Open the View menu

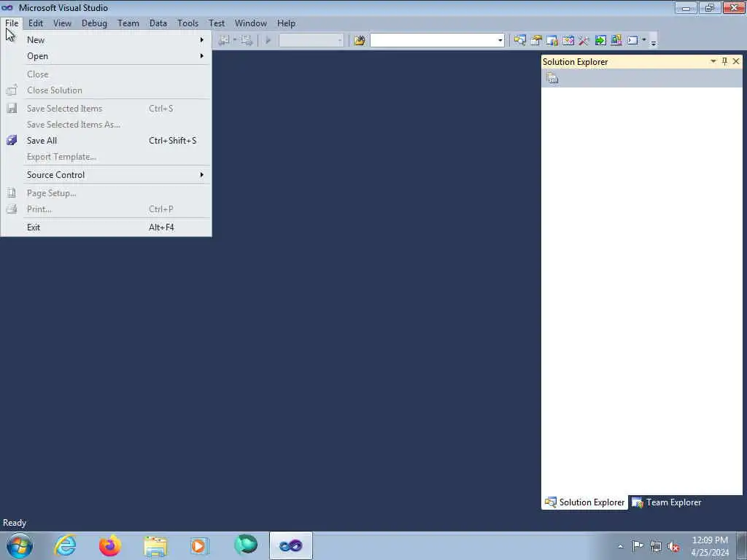[x=63, y=23]
